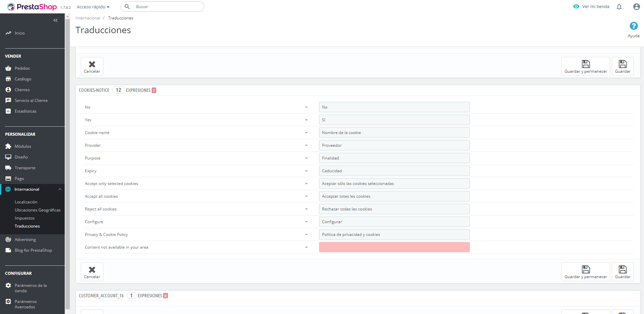Edit the 'Configurar' translation field
Viewport: 644px width, 314px height.
[x=394, y=222]
